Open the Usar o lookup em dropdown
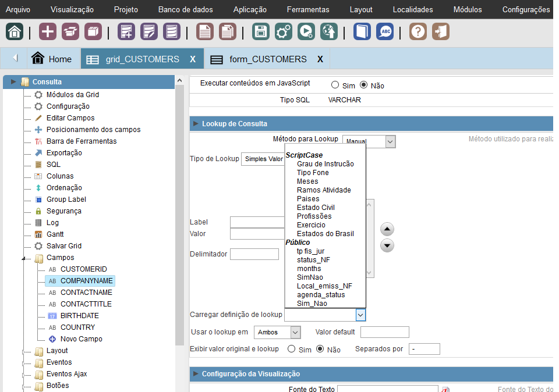Screen dimensions: 559x392 coord(277,332)
